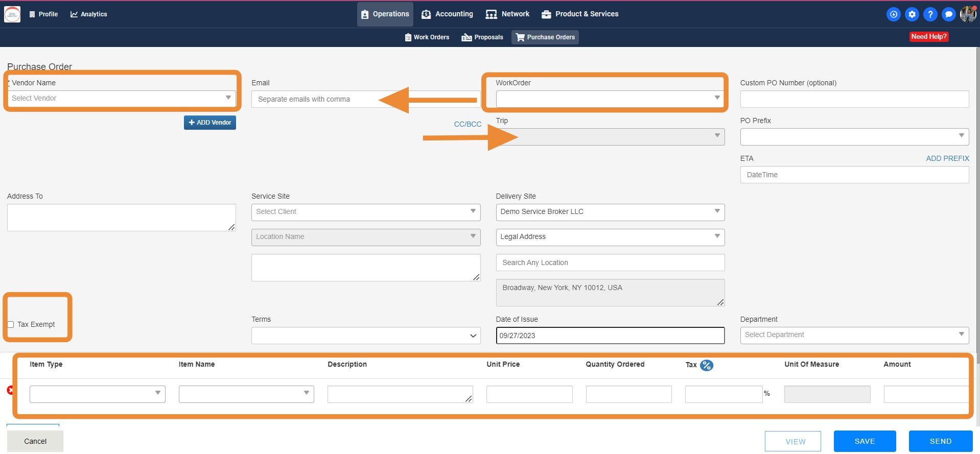This screenshot has height=454, width=980.
Task: Click the red Need Help? button
Action: point(929,37)
